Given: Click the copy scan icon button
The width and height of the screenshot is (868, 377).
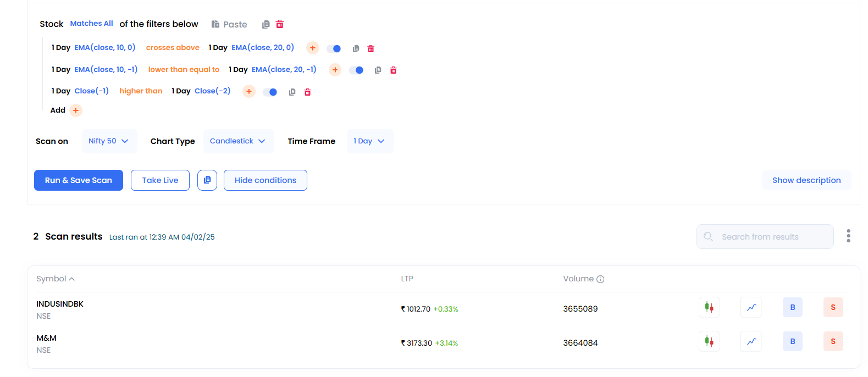Looking at the screenshot, I should pyautogui.click(x=207, y=180).
